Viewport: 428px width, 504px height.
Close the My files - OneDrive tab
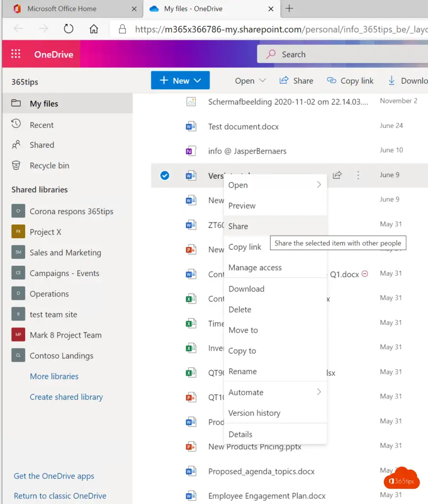[x=271, y=9]
